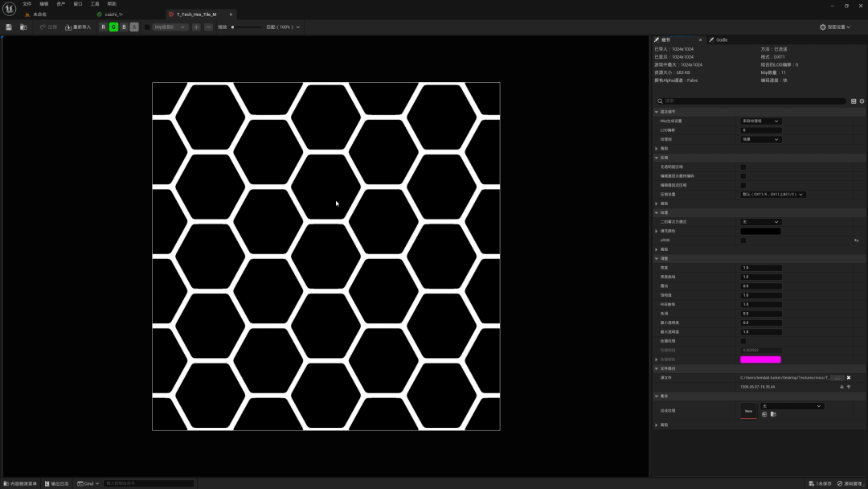Click the Reimport (重新导入) button

[x=78, y=27]
